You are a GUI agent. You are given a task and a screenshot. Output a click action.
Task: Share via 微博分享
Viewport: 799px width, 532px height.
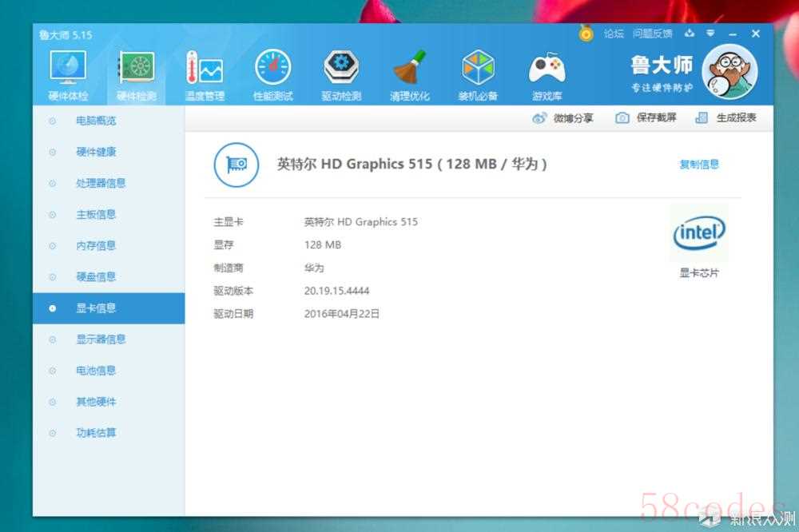click(562, 118)
